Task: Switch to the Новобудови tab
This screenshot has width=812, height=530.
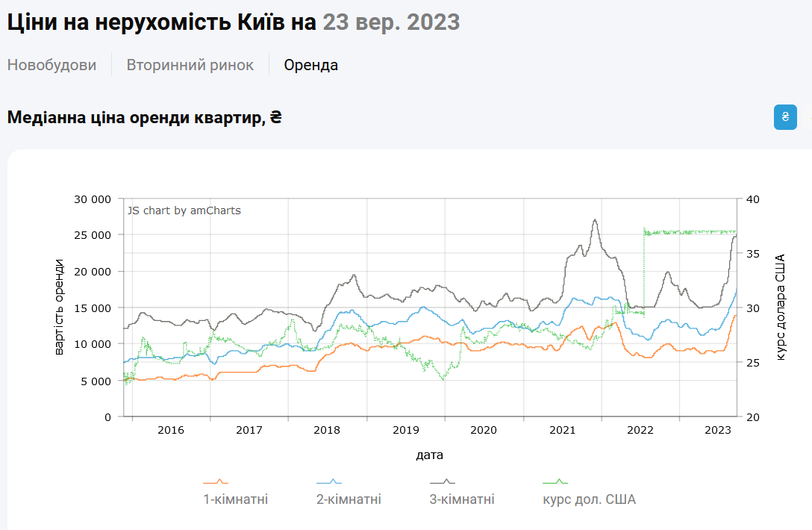Action: (51, 65)
